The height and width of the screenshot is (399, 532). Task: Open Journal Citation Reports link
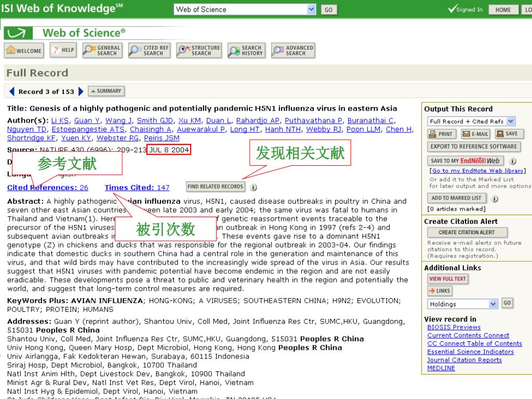coord(464,360)
